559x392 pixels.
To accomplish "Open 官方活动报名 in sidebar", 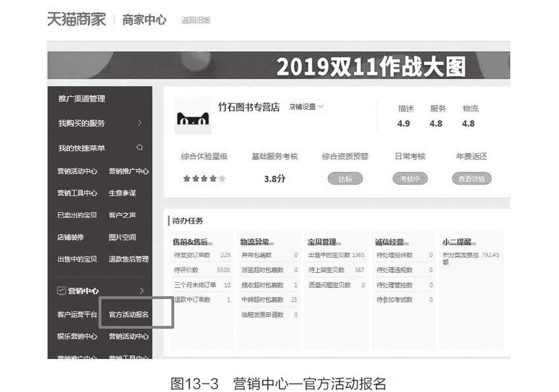I will [129, 314].
